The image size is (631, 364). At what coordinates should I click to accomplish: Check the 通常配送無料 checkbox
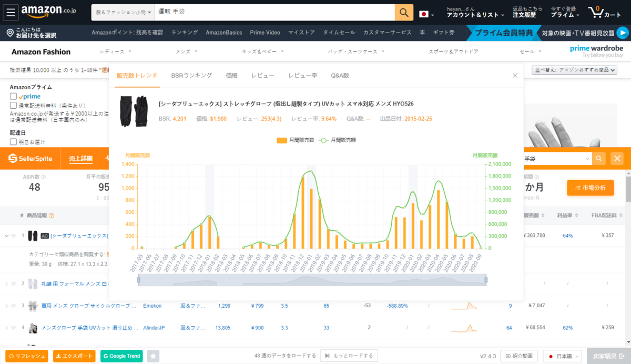click(14, 105)
